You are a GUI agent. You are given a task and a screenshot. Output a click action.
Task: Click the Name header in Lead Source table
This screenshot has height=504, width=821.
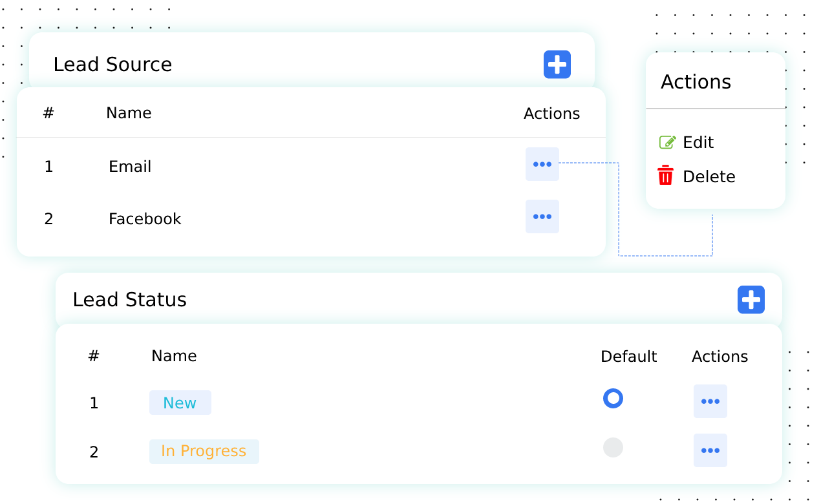[x=129, y=113]
